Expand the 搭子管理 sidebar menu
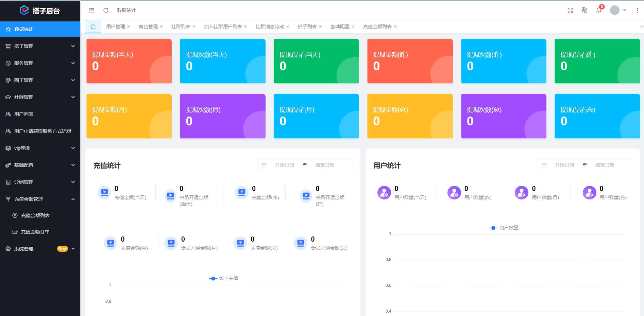Viewport: 644px width, 316px height. (40, 46)
